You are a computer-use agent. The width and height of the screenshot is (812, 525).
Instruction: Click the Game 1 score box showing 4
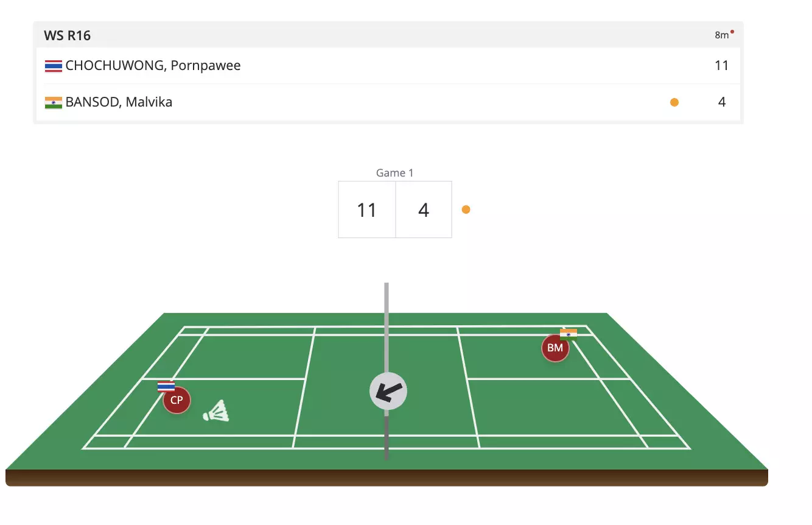coord(424,210)
